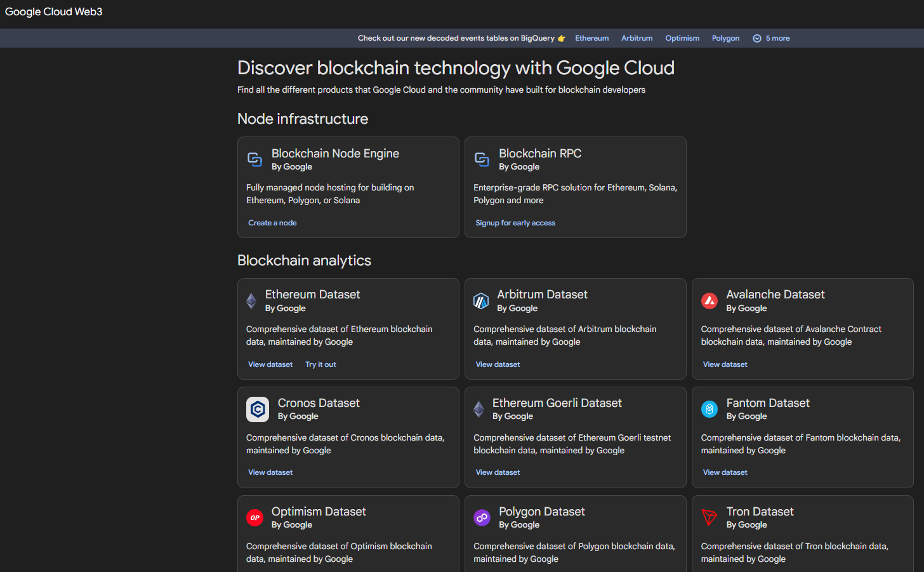The width and height of the screenshot is (924, 572).
Task: View dataset for Ethereum Goerli Dataset card
Action: pos(498,472)
